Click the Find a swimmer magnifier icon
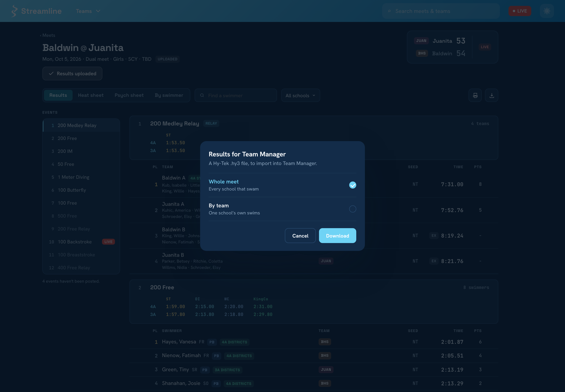Screen dimensions: 565x392 202,95
